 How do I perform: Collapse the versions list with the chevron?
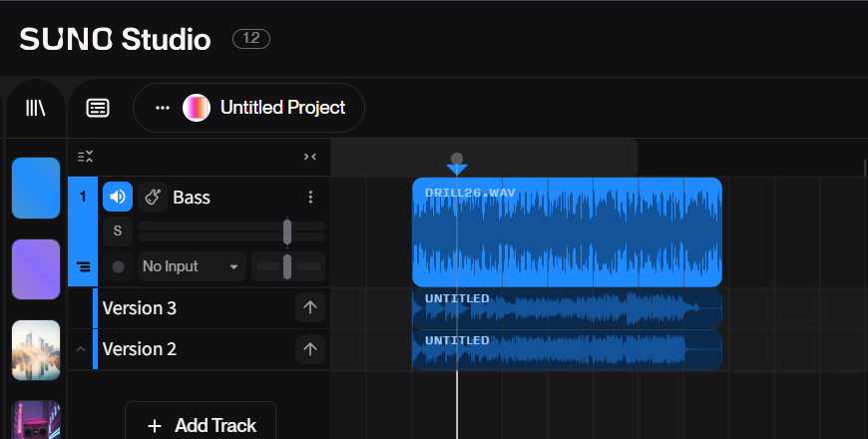click(x=81, y=349)
